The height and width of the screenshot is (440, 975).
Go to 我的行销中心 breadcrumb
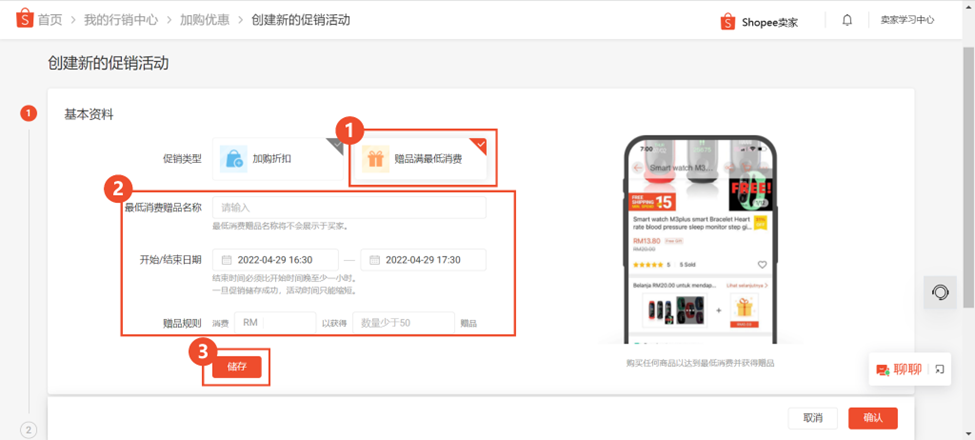coord(121,20)
